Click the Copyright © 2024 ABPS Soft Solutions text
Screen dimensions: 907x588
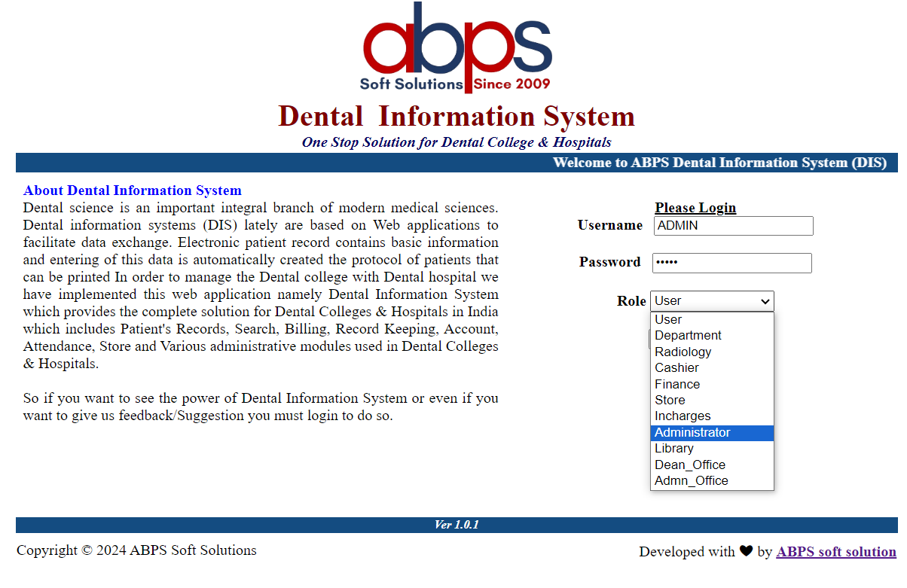click(x=136, y=550)
